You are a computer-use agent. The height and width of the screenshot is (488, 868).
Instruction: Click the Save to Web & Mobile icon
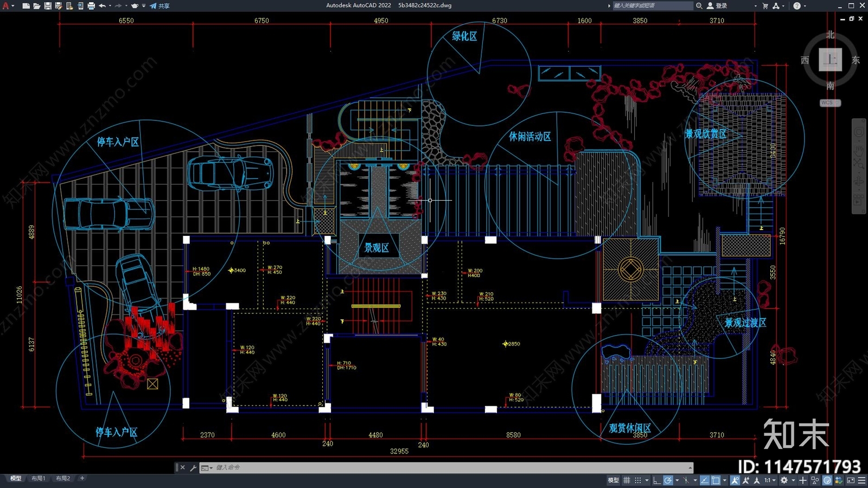coord(80,6)
